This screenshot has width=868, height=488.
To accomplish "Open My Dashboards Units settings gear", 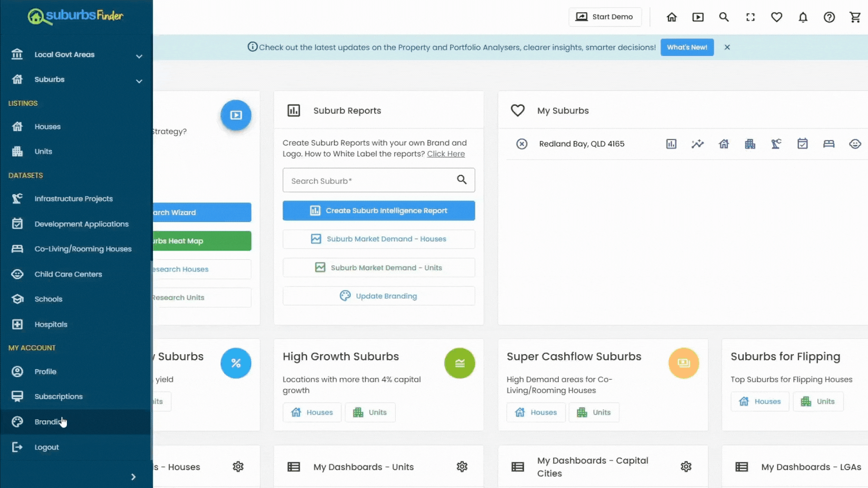I will click(462, 466).
